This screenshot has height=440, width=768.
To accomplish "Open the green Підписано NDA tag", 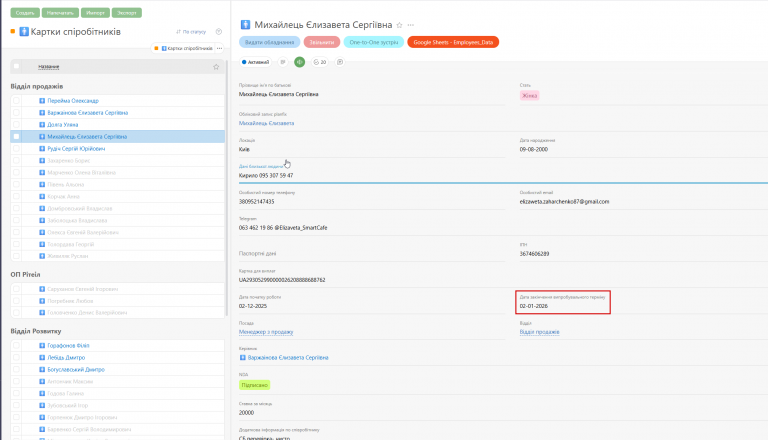I will pos(255,385).
